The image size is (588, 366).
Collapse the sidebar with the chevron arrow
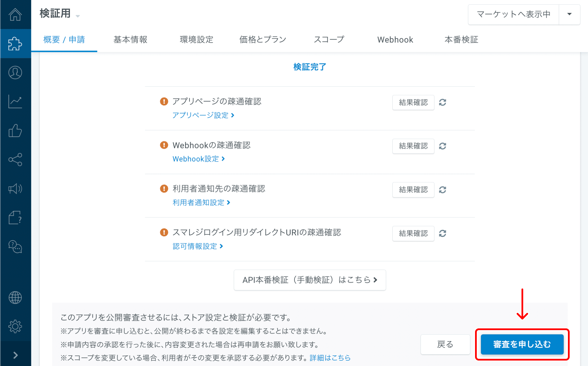[15, 355]
